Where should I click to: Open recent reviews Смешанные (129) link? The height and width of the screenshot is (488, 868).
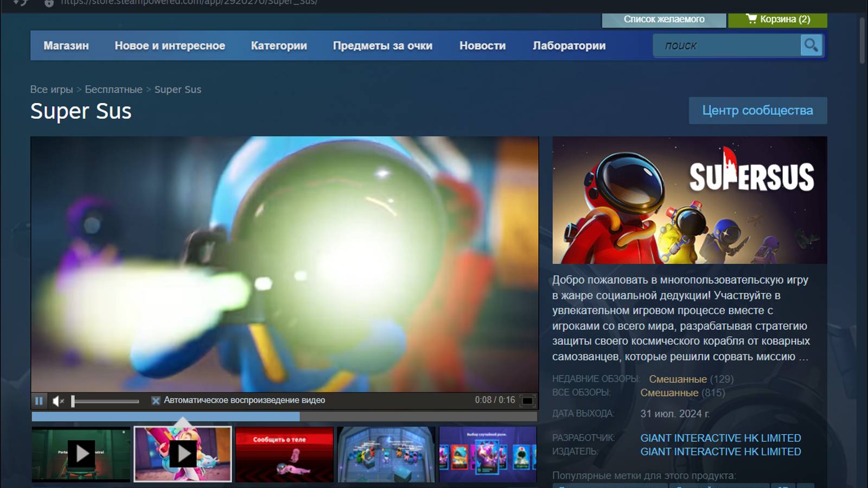691,379
